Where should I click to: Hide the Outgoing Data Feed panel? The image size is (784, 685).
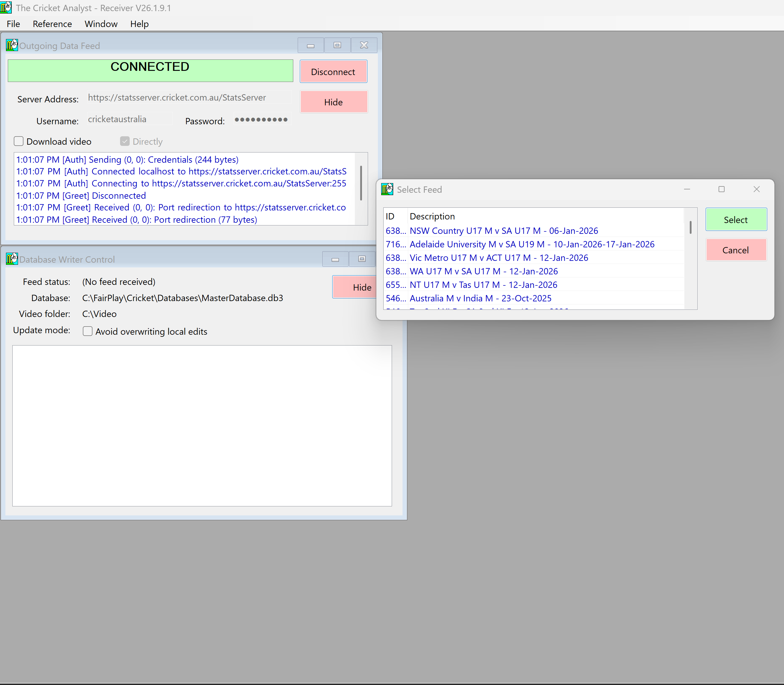point(333,102)
